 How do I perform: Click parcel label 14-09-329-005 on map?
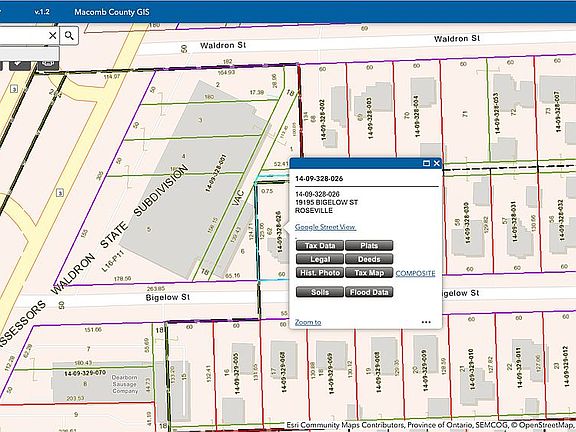(x=237, y=374)
